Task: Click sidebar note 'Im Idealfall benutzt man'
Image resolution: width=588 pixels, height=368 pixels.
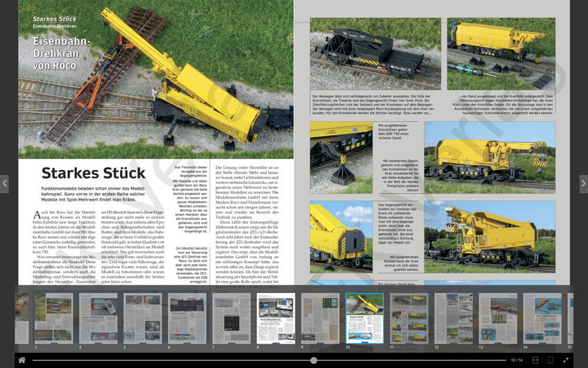Action: pos(191,265)
